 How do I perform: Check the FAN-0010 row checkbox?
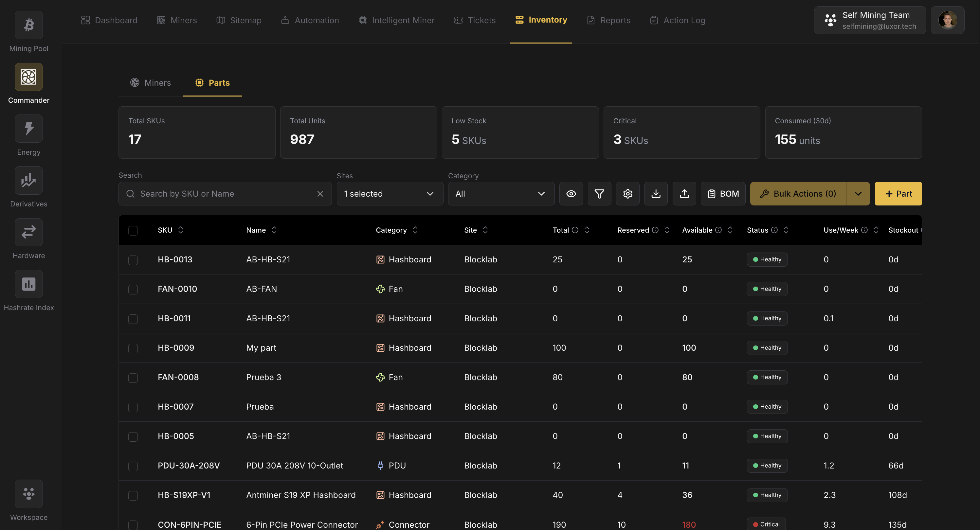point(133,289)
